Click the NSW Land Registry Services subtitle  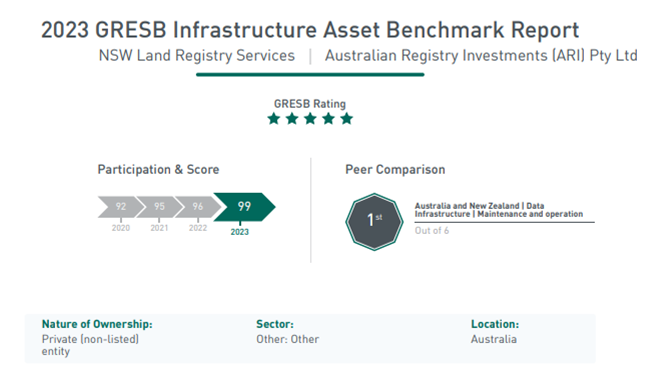click(197, 56)
